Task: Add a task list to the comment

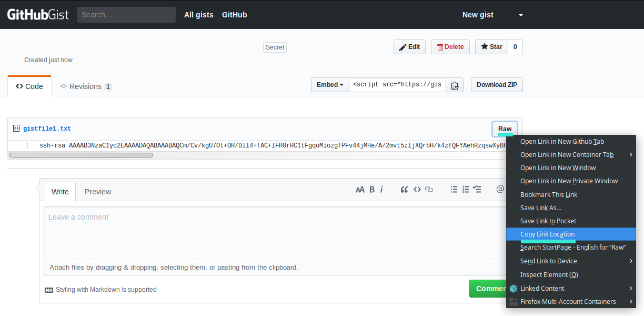Action: [x=477, y=189]
